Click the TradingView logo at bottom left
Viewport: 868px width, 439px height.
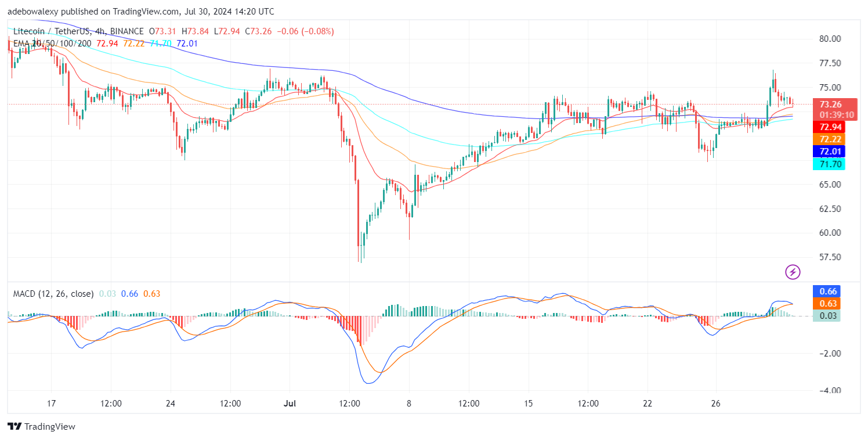click(41, 427)
